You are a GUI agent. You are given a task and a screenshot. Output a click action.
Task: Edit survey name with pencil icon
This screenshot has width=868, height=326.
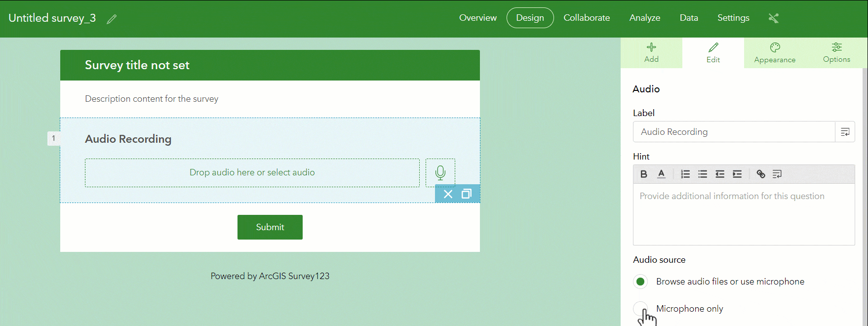coord(112,19)
